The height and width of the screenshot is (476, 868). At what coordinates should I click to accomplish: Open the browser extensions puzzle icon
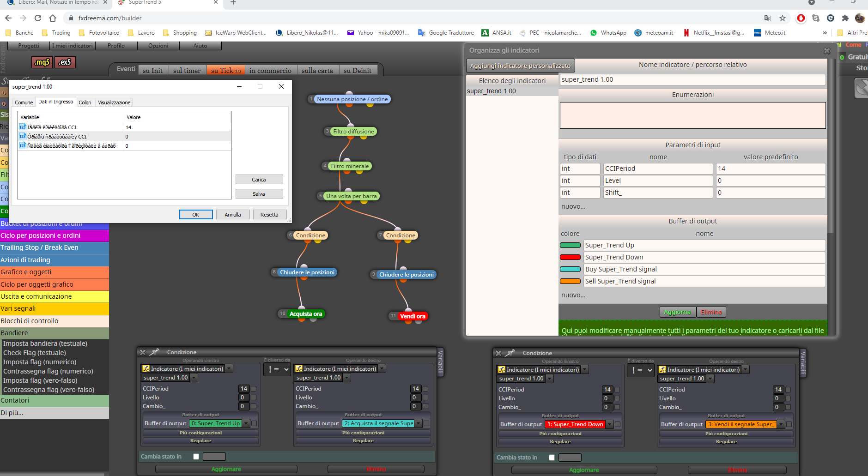click(x=845, y=18)
